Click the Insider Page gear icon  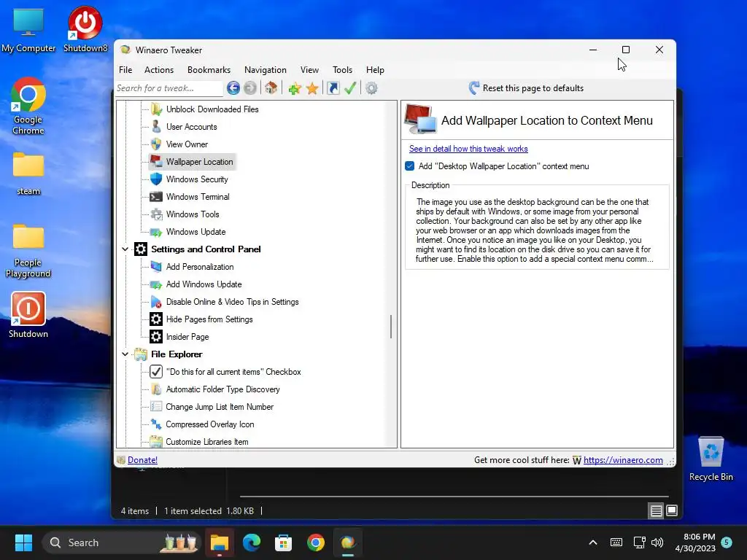click(x=156, y=337)
